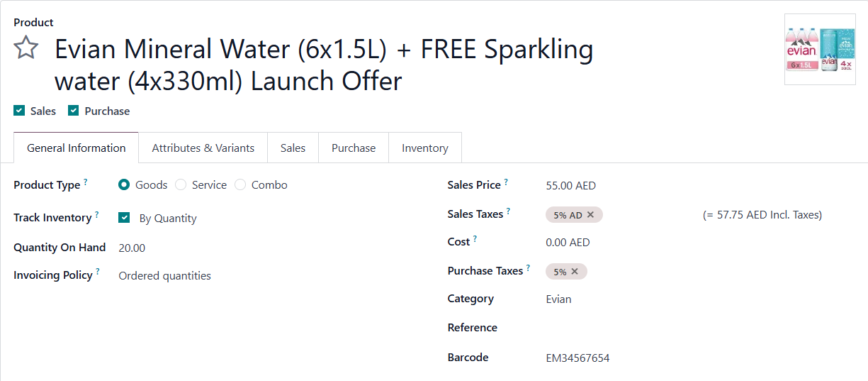Toggle the Sales checkbox

click(19, 111)
